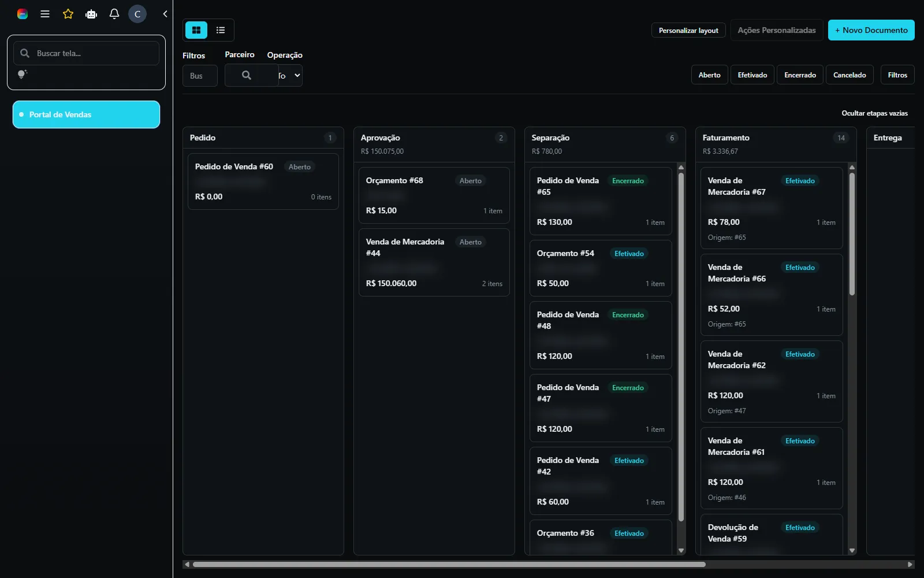Click the R$ 150.060,00 value
The image size is (924, 578).
coord(391,283)
